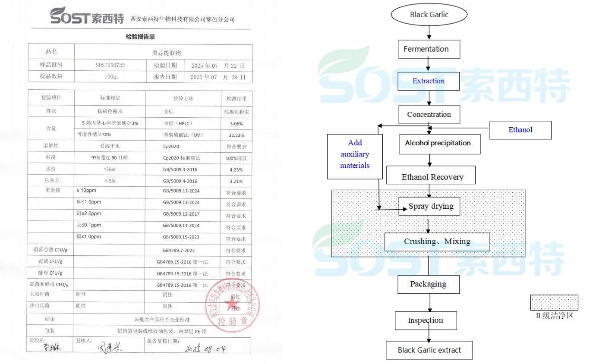
Task: Click the "菌落总数 CFU/g" row label
Action: (x=50, y=250)
